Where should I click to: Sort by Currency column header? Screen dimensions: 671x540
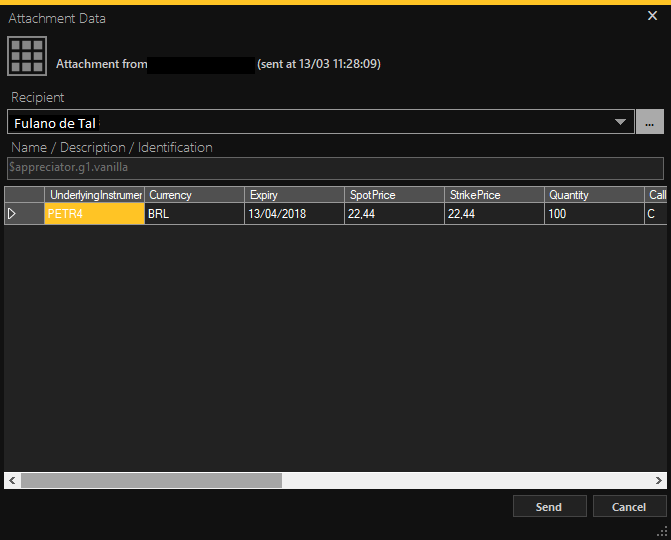194,195
